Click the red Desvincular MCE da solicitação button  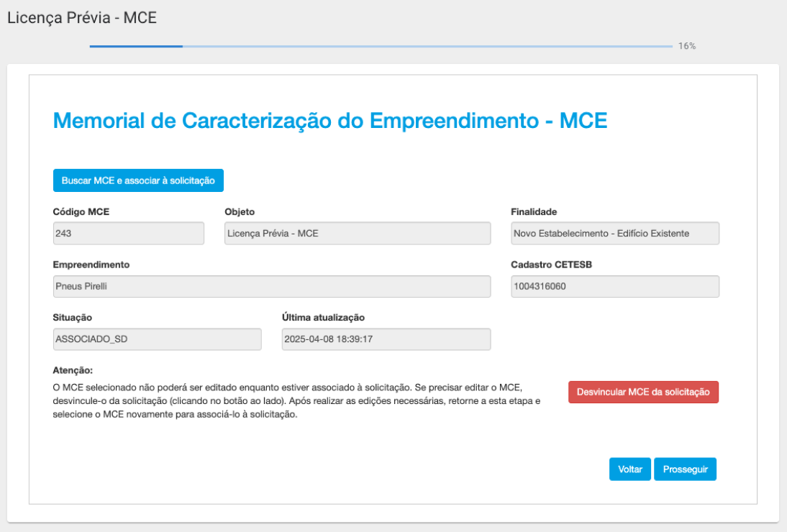point(643,392)
